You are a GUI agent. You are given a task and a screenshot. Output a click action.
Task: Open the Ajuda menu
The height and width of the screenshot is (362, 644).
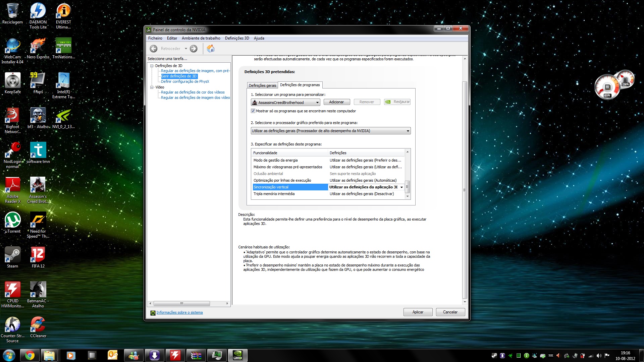[x=259, y=38]
